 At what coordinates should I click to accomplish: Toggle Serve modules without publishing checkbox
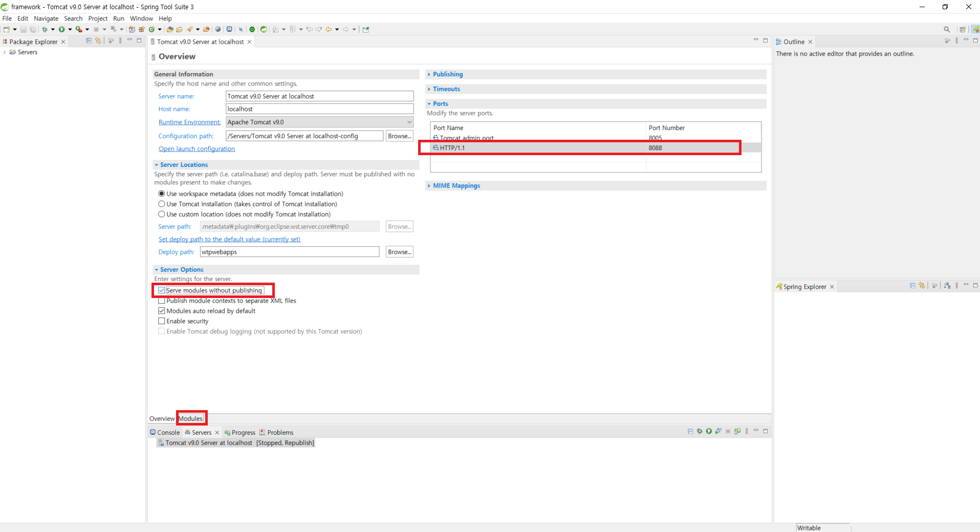[x=162, y=290]
